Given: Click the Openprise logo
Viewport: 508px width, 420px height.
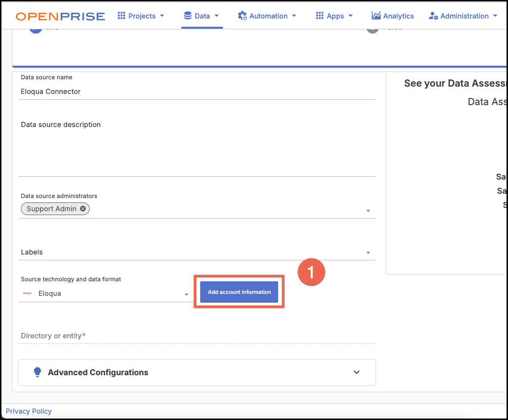Looking at the screenshot, I should (x=60, y=16).
